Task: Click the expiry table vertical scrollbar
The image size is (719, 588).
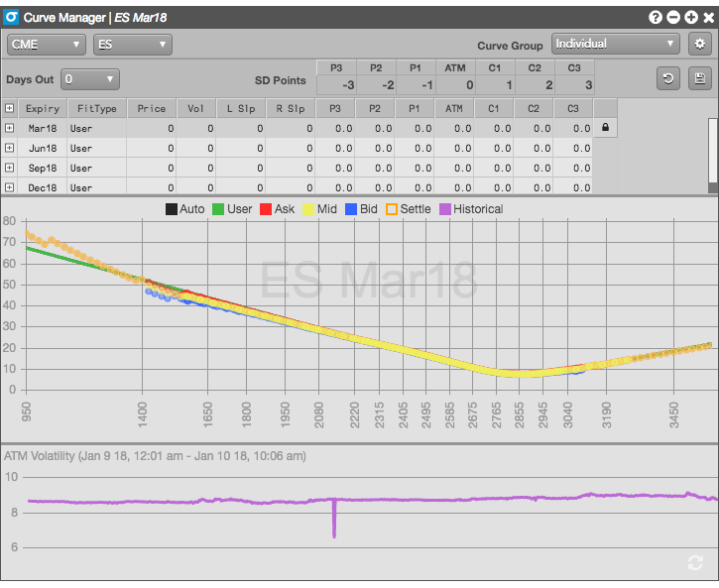Action: pos(713,156)
